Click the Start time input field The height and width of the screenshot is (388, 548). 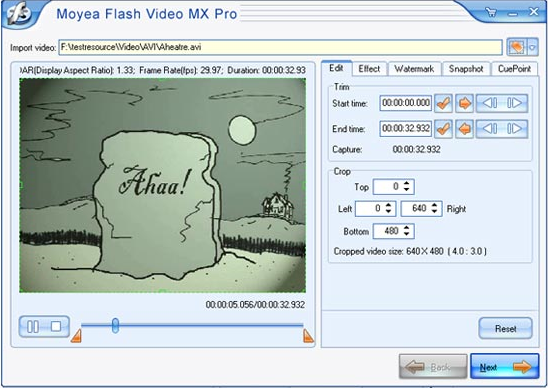[x=406, y=103]
